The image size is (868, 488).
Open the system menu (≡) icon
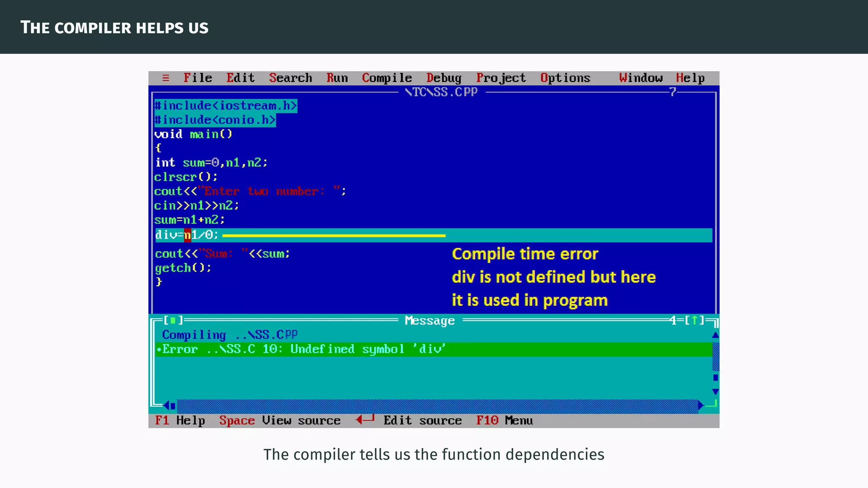coord(166,78)
